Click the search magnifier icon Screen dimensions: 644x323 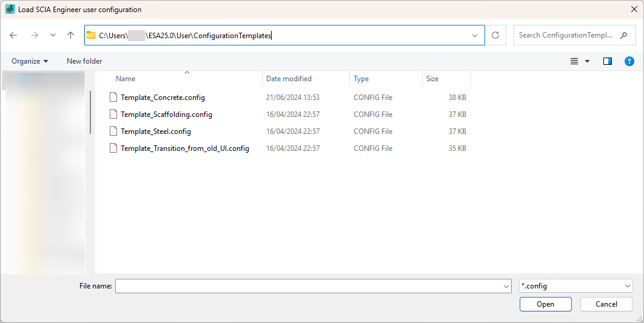624,35
